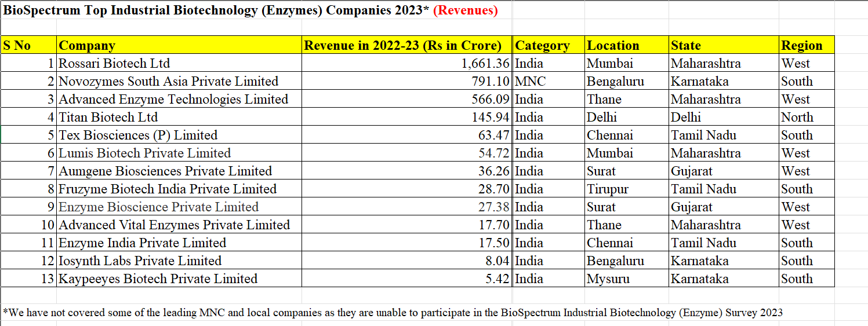The height and width of the screenshot is (326, 868).
Task: Select the 'Revenue in 2022-23 (Rs in Crore)' header
Action: (407, 45)
